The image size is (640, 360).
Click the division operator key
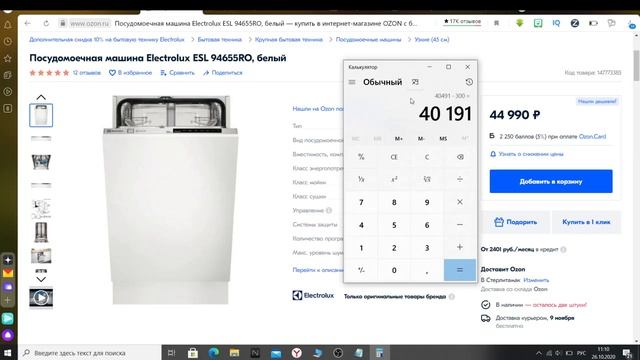tap(460, 179)
